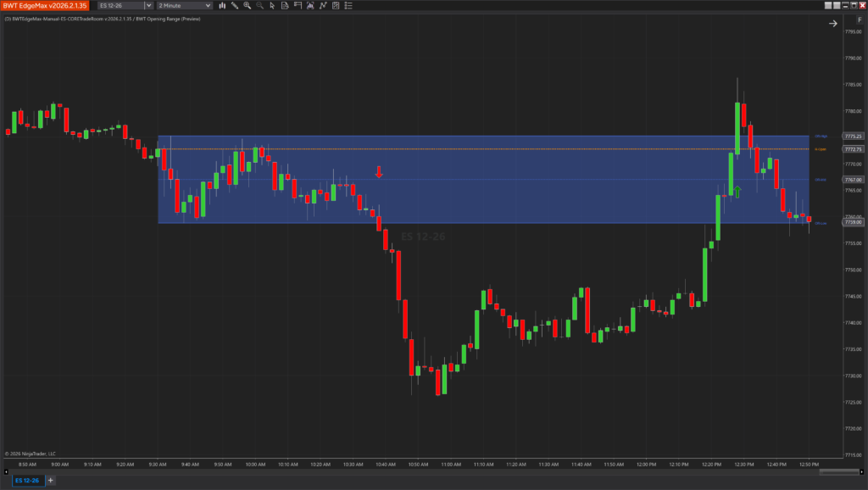Click the 7767.00 price marker on axis
Screen dimensions: 868x490
tap(853, 180)
